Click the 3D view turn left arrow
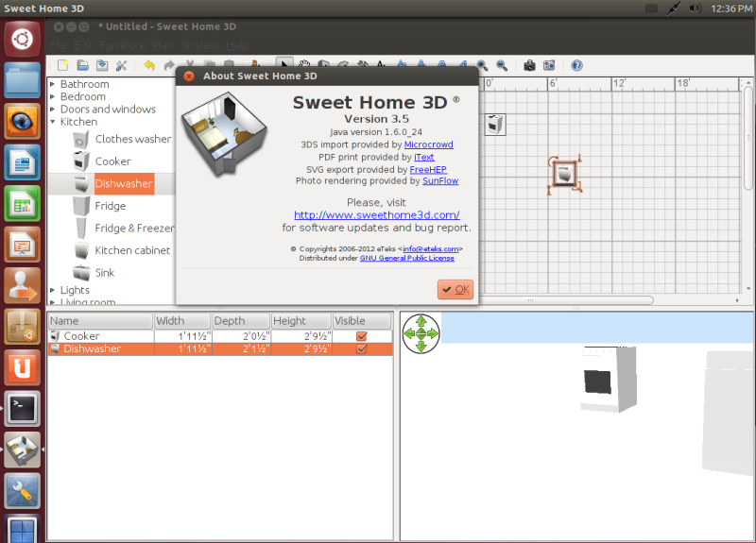 (409, 333)
